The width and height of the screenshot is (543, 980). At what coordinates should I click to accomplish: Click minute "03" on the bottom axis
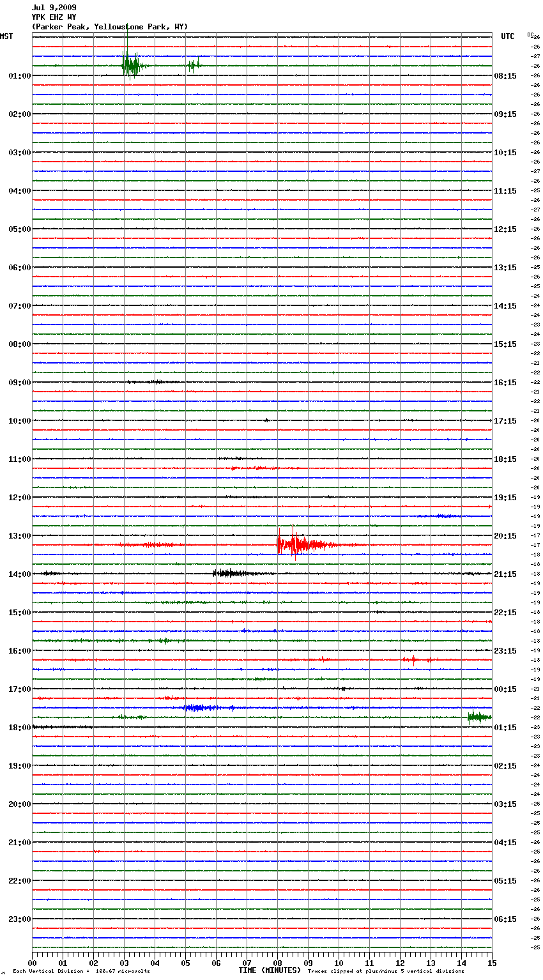click(124, 963)
